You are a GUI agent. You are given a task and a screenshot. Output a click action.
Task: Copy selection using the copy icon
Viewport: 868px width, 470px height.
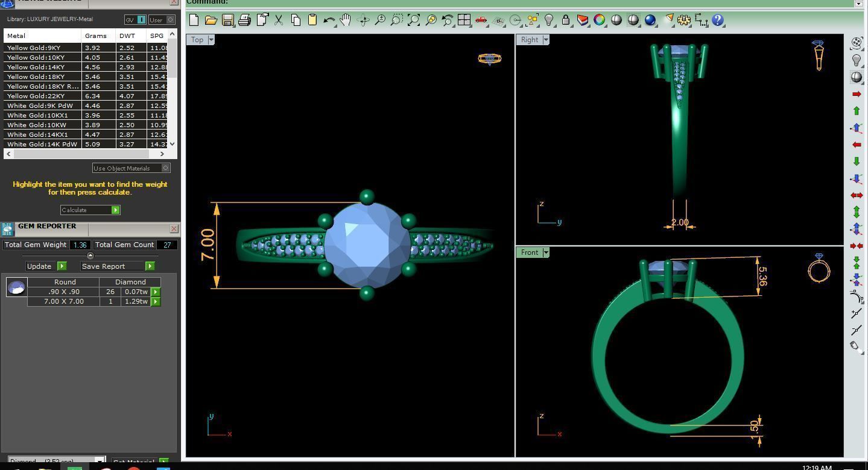tap(296, 20)
